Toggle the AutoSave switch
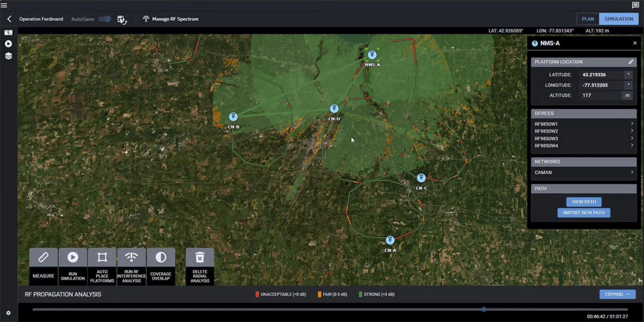 click(x=105, y=19)
